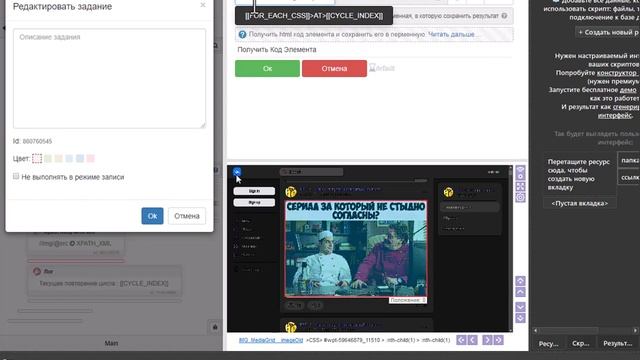The image size is (640, 360).
Task: Click right-panel horizontal scrollbar right arrow
Action: tap(636, 330)
